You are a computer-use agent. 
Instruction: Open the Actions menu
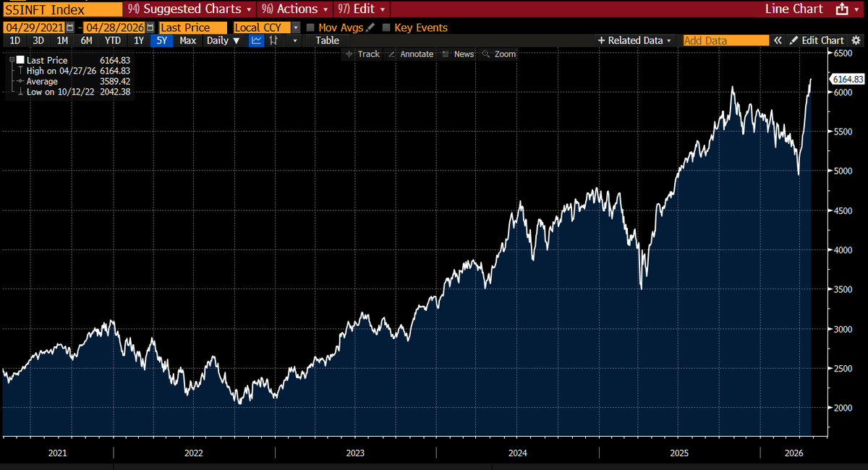click(294, 9)
